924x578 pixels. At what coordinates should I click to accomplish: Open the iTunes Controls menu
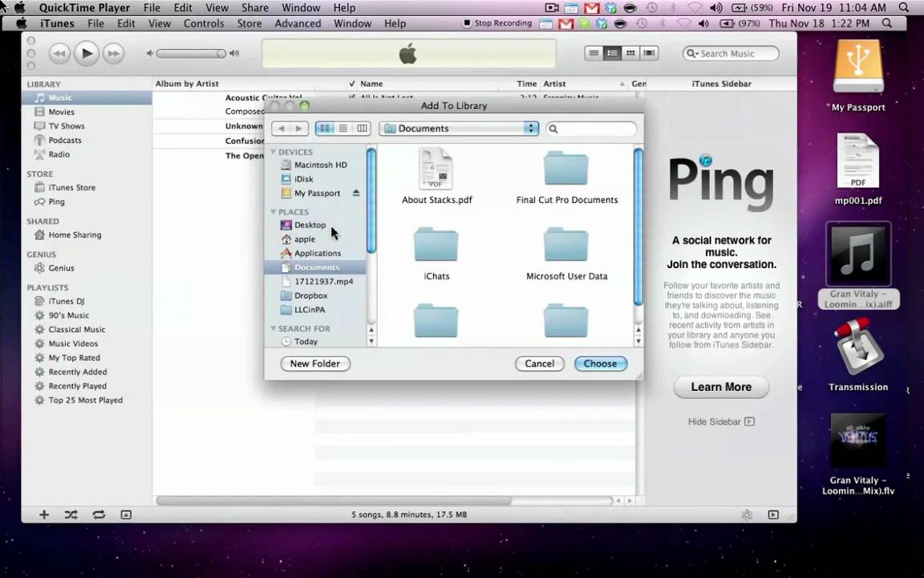pyautogui.click(x=204, y=23)
